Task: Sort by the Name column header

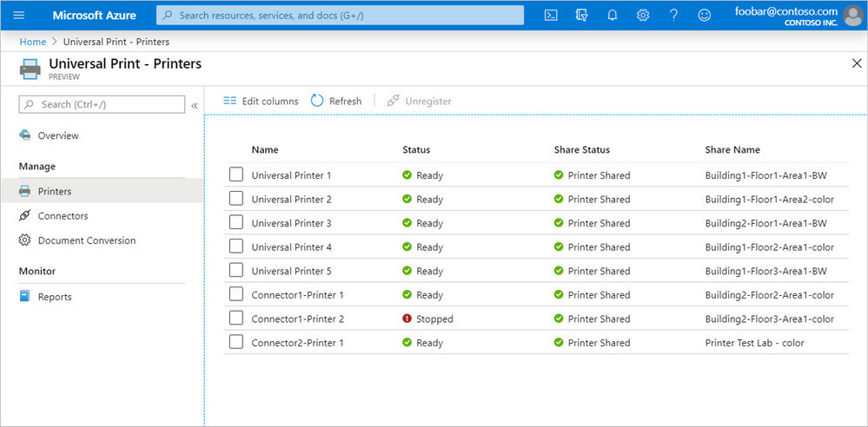Action: [x=265, y=150]
